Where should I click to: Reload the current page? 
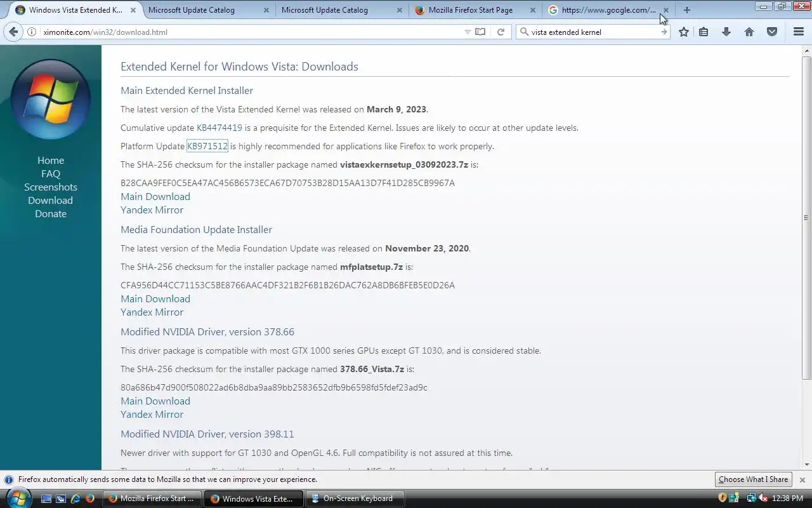click(x=501, y=32)
